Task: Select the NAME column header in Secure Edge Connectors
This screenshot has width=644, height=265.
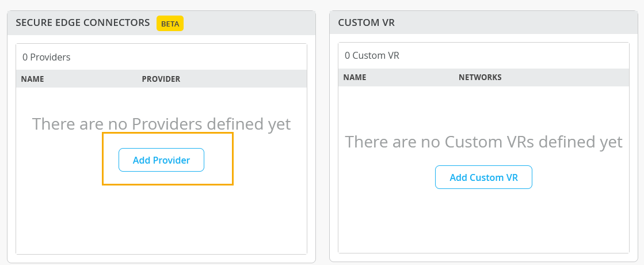Action: coord(32,79)
